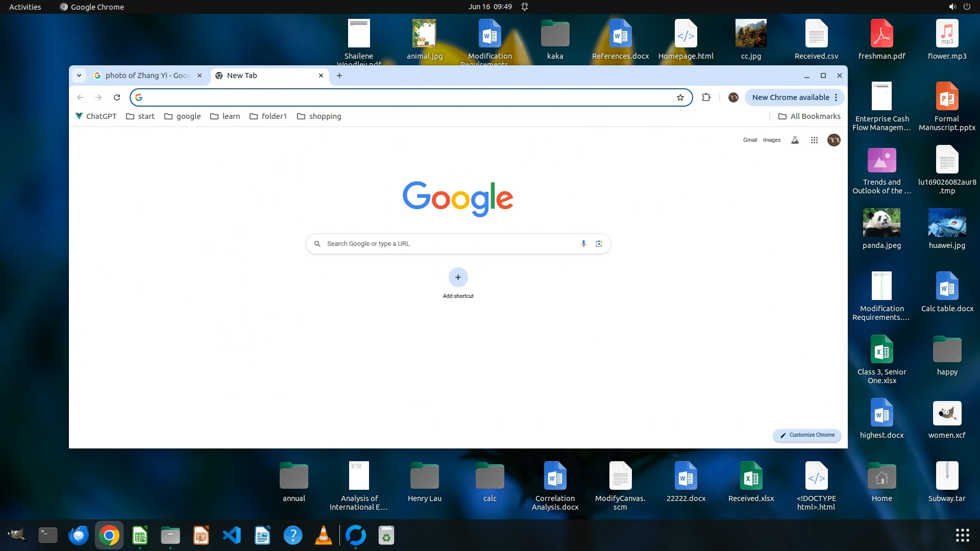980x551 pixels.
Task: Open Google Lens image search icon
Action: [x=599, y=244]
